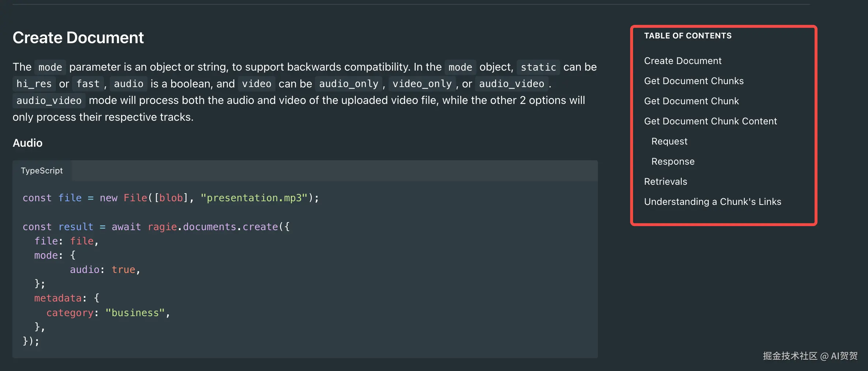Click the fast inline code term
Screen dimensions: 868x371
pyautogui.click(x=88, y=84)
